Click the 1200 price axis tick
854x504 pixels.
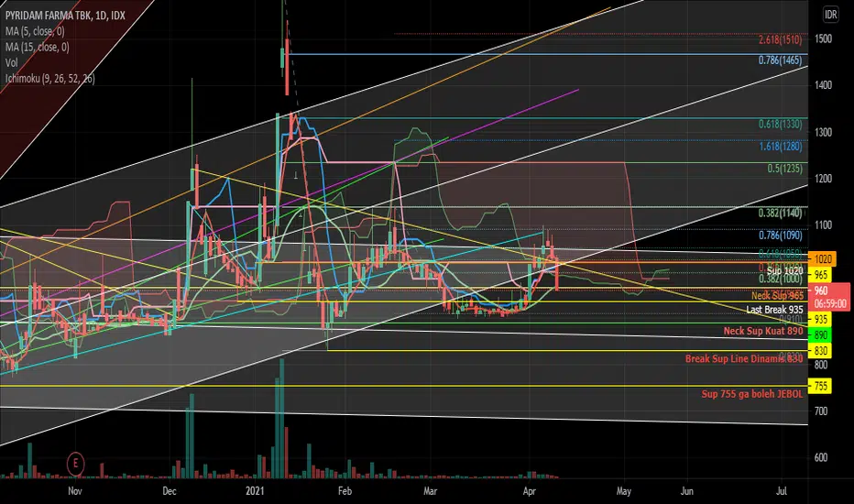[x=823, y=178]
